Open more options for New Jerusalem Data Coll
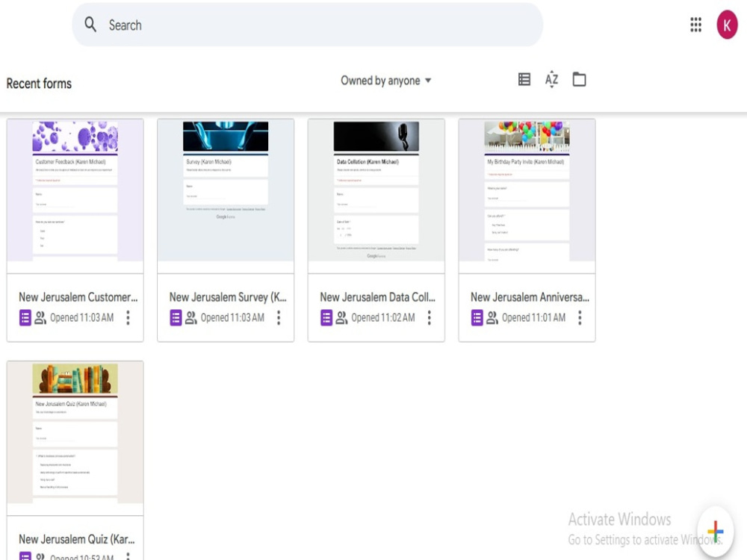747x560 pixels. coord(430,317)
